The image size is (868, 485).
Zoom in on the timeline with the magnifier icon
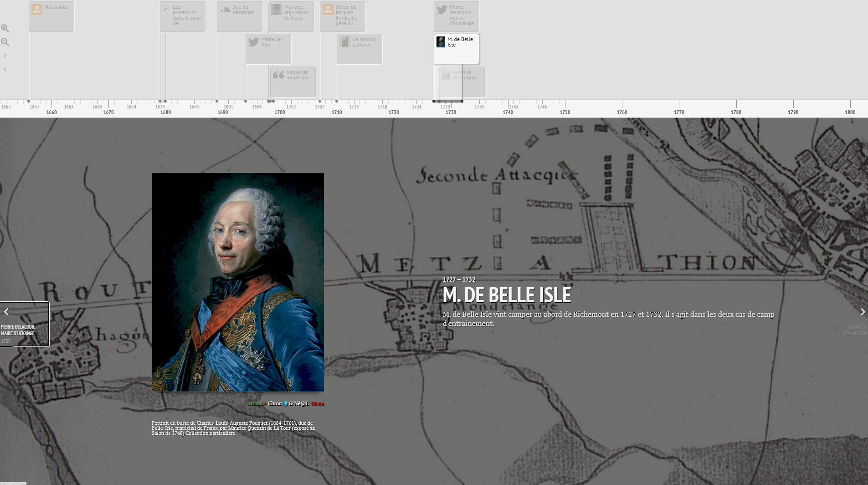tap(6, 28)
